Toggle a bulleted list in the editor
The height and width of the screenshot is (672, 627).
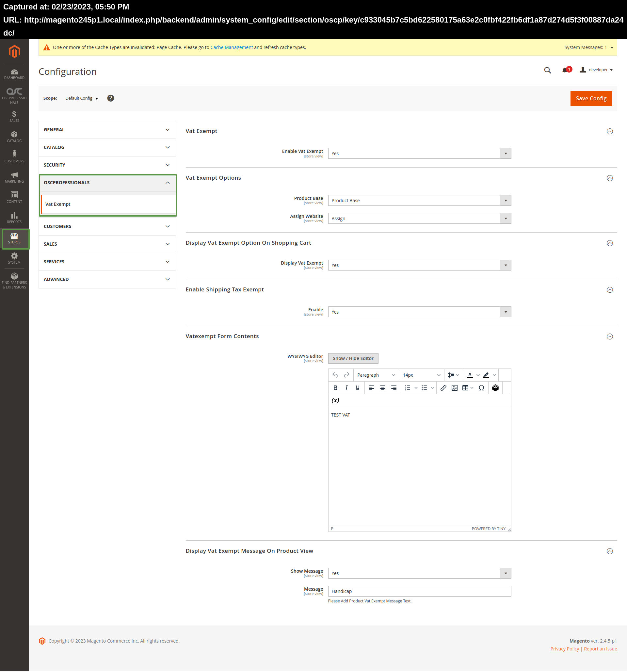(x=424, y=388)
